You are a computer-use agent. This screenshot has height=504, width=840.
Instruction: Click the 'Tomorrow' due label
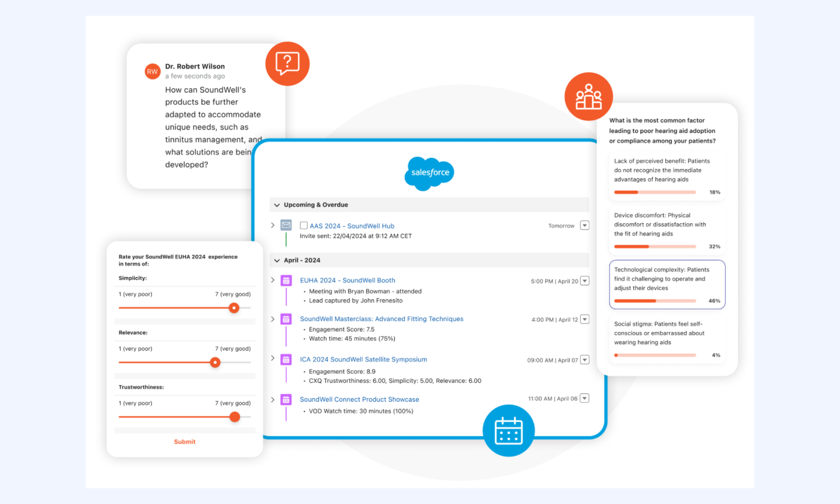(561, 226)
